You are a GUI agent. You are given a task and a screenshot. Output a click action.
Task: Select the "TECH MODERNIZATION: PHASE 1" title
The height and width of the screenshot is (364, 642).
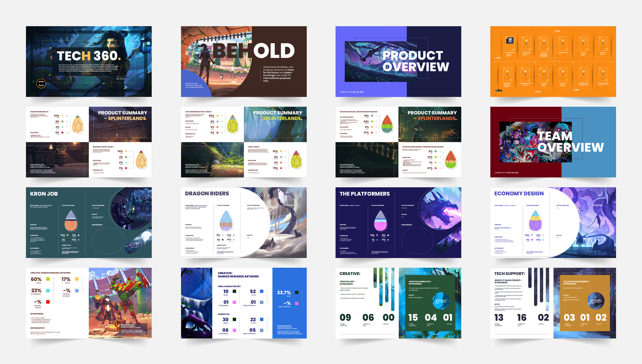[198, 112]
